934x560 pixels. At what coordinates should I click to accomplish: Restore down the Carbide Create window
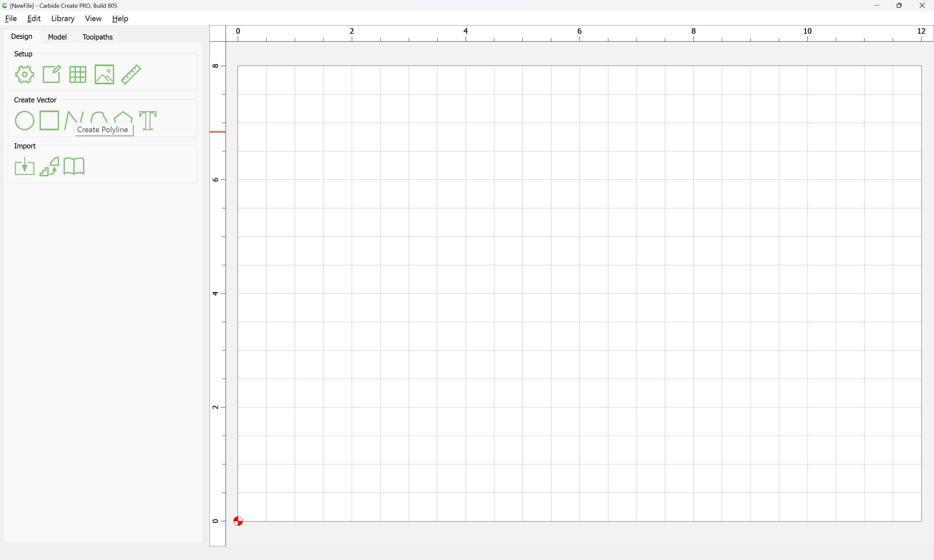click(x=899, y=6)
